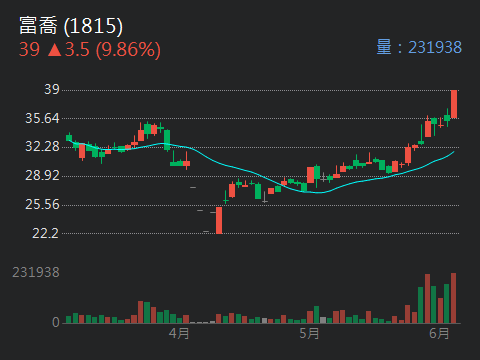Click the long red candlestick bottoming at 22.2
The width and height of the screenshot is (480, 360).
(x=219, y=220)
